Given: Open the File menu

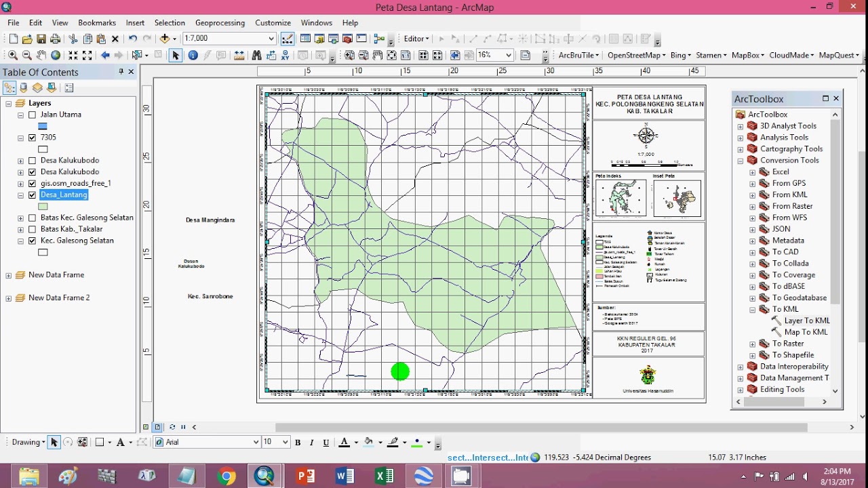Looking at the screenshot, I should tap(14, 22).
